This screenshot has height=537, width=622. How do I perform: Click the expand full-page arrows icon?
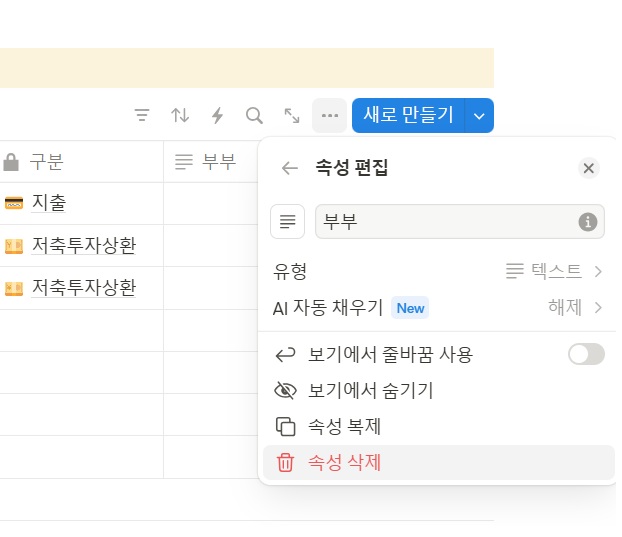point(292,116)
